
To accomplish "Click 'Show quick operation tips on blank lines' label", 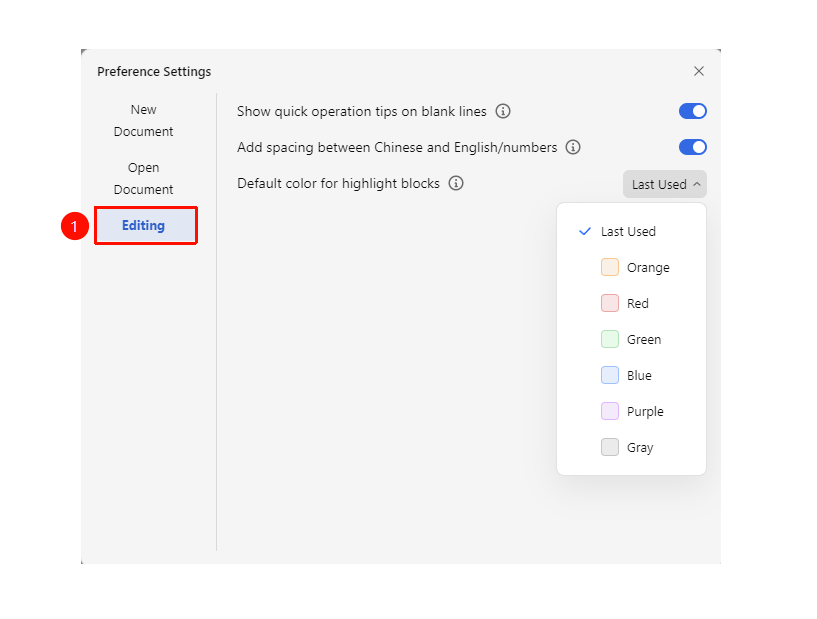I will pyautogui.click(x=362, y=112).
